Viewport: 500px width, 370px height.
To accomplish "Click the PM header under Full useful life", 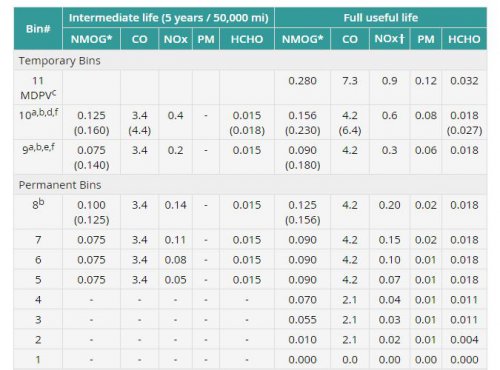I will tap(426, 39).
